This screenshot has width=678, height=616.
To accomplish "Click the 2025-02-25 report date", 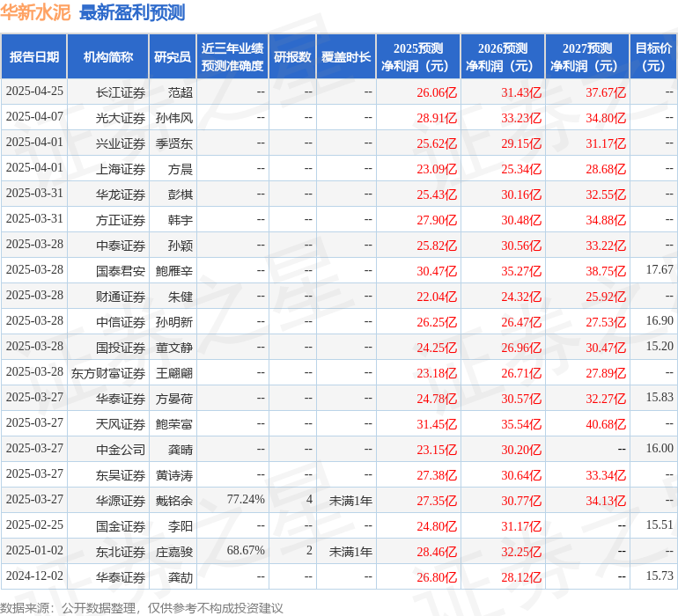I will [x=34, y=524].
